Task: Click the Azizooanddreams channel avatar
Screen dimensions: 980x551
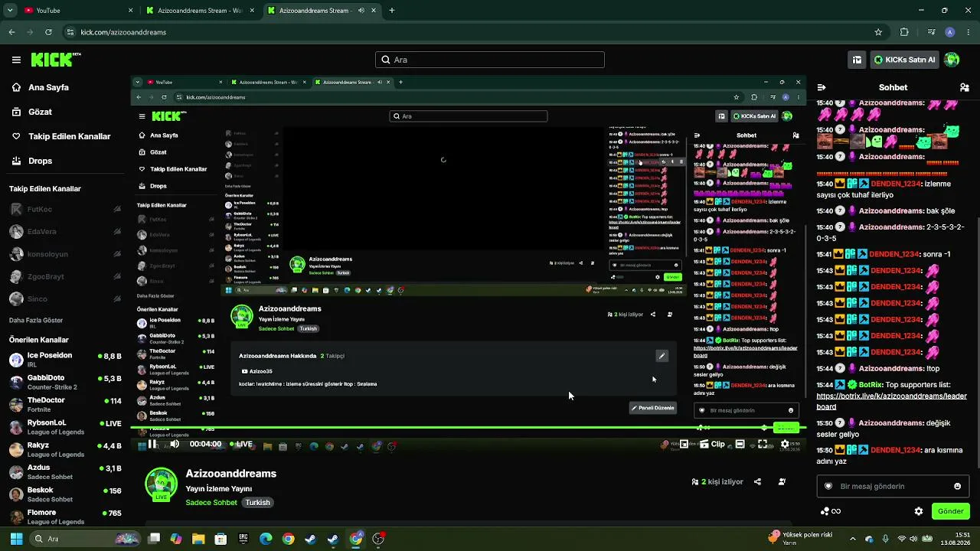Action: click(161, 484)
